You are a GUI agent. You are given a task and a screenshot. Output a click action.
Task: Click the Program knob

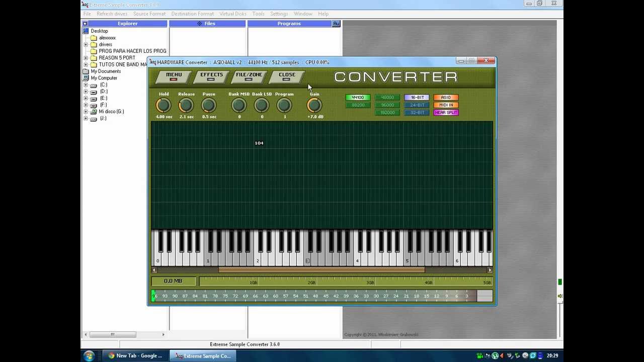[284, 106]
